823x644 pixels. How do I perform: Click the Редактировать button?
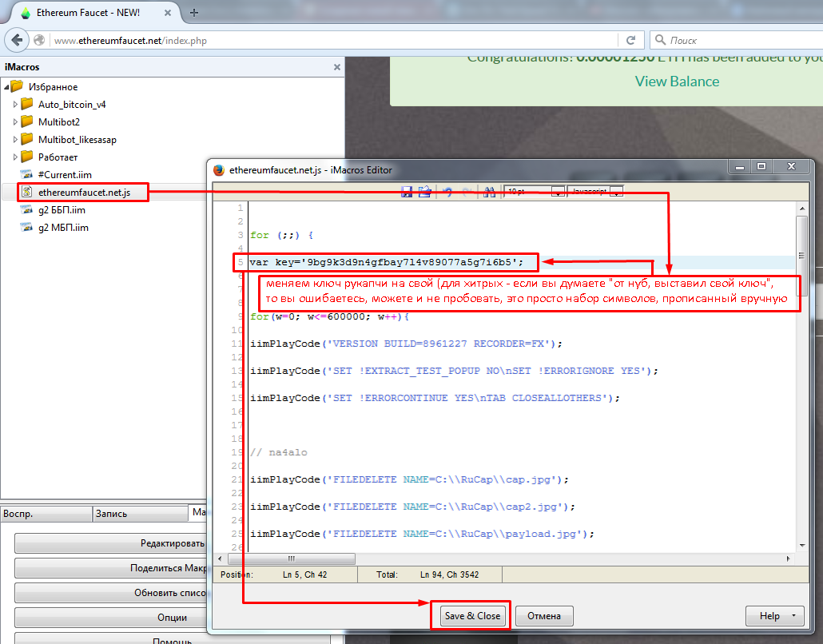pyautogui.click(x=111, y=543)
